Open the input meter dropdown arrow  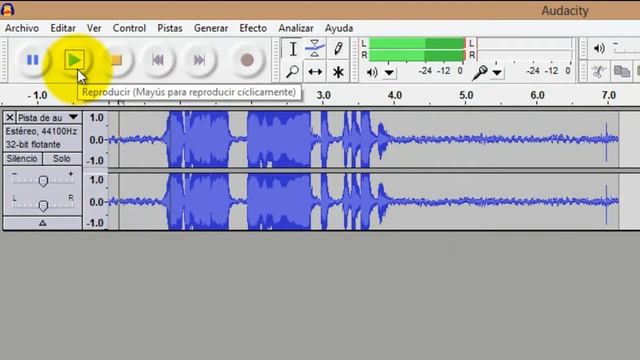click(x=497, y=73)
